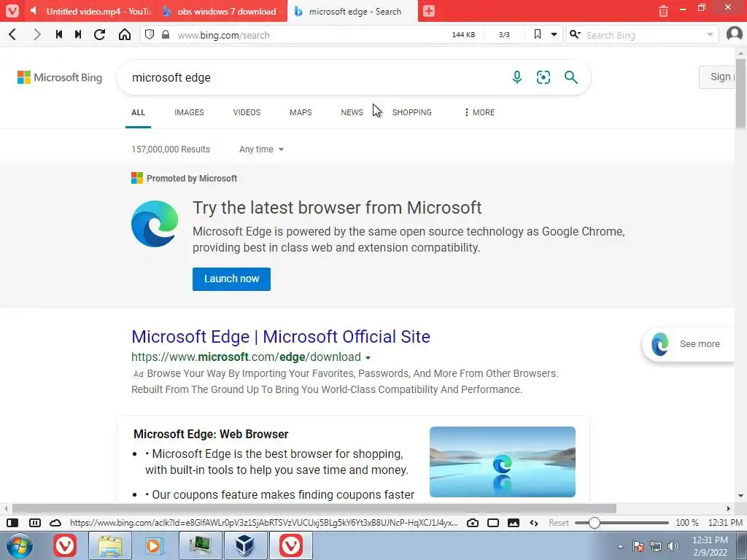Open the Action Center flag icon
The height and width of the screenshot is (560, 747).
tap(638, 546)
